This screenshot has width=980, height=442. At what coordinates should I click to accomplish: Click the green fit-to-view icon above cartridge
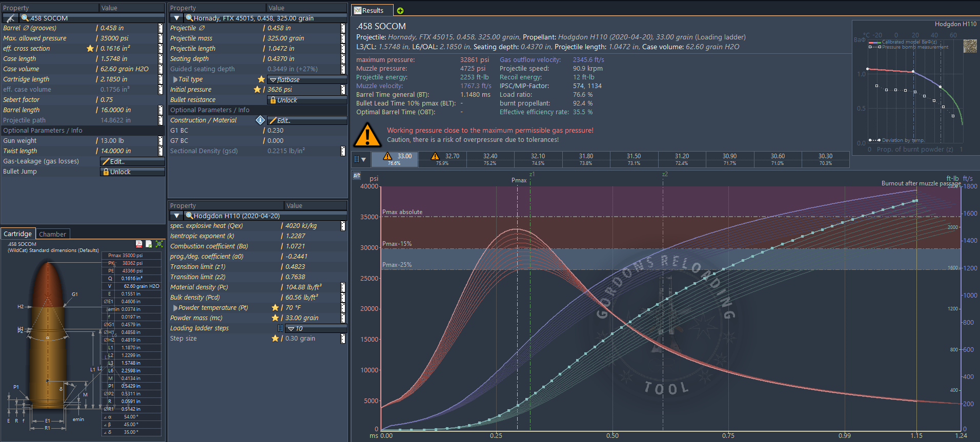(159, 244)
